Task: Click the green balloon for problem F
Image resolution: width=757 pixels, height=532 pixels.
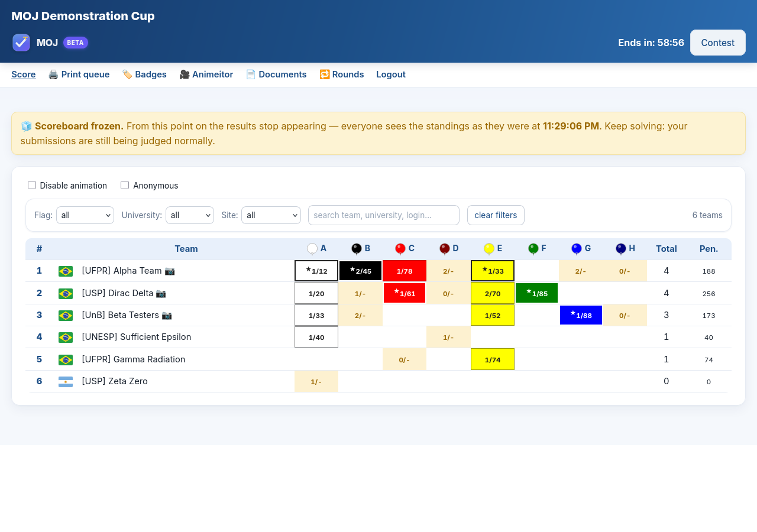Action: click(533, 249)
